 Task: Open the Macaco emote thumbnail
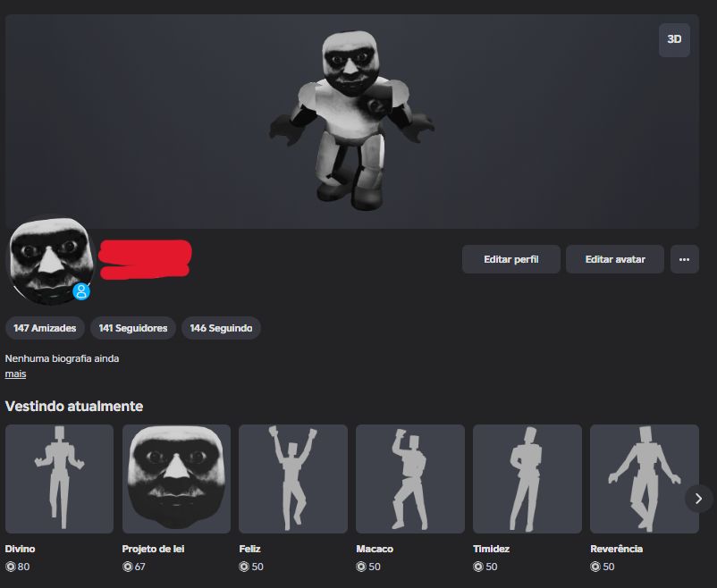click(410, 479)
